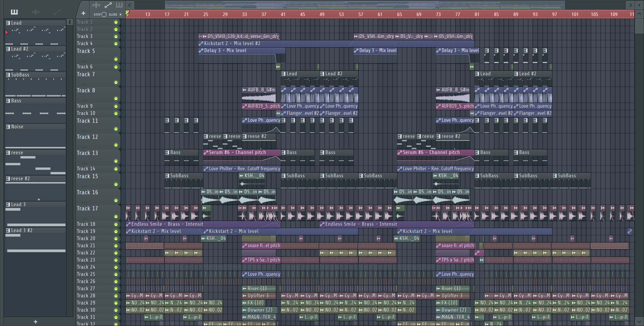Select the first Riser (1) audio clip
The width and height of the screenshot is (644, 326).
(x=259, y=288)
